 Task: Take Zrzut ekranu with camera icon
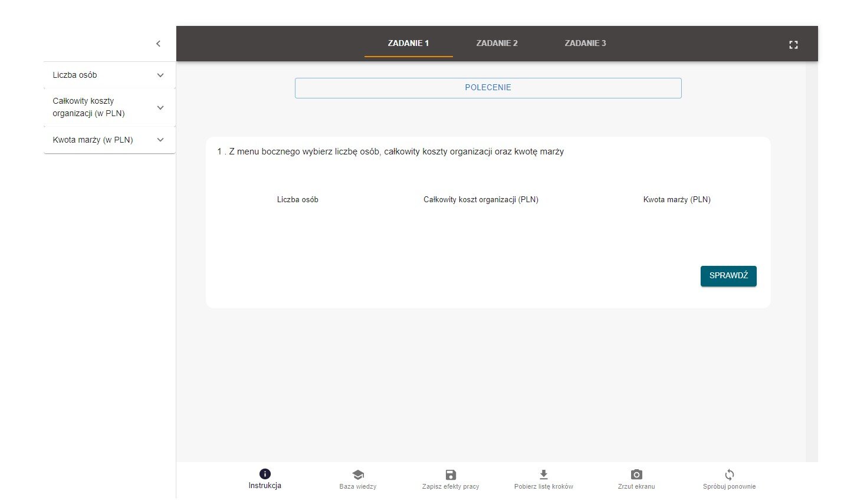(636, 475)
